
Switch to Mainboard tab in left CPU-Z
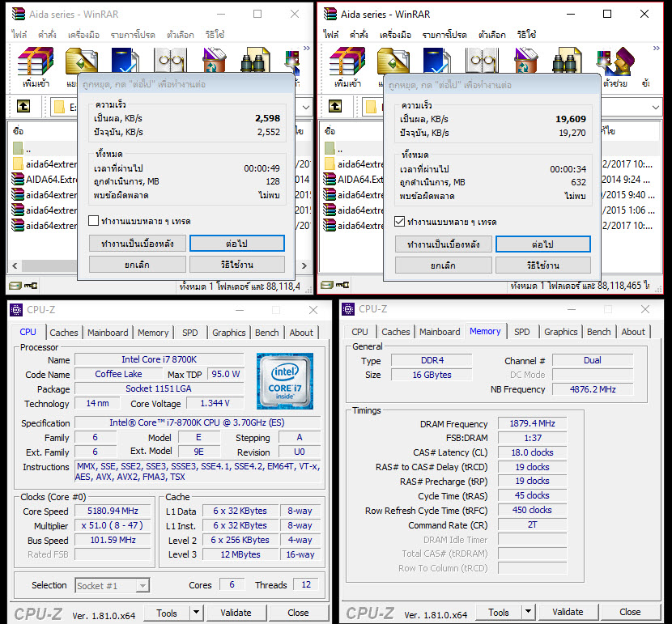pos(108,333)
